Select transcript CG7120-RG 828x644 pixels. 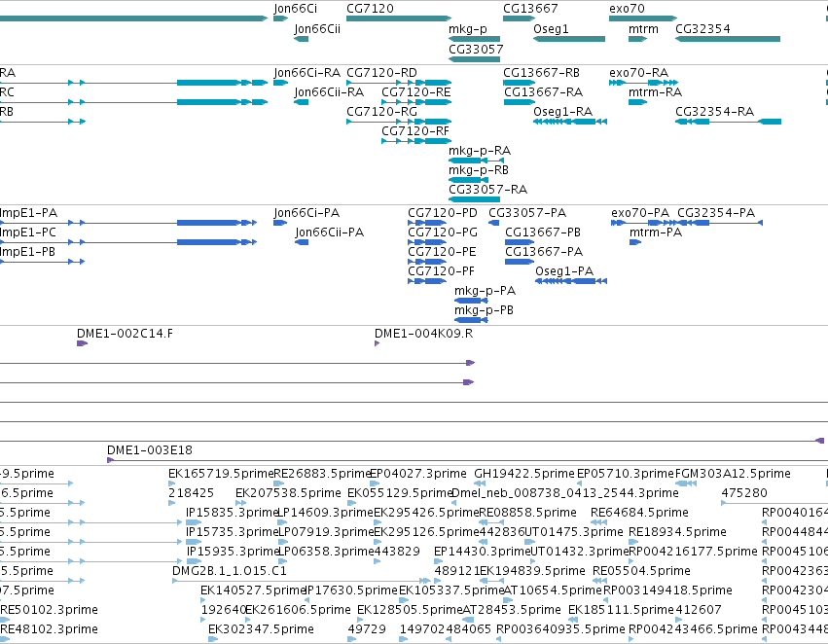click(x=399, y=122)
